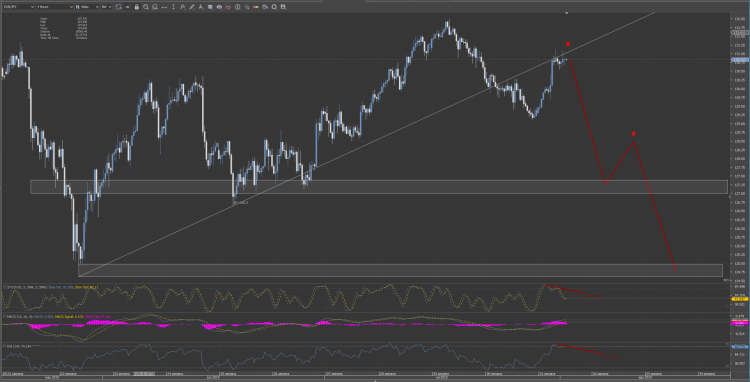Click the zoom out magnifier icon
The image size is (750, 382).
click(155, 7)
